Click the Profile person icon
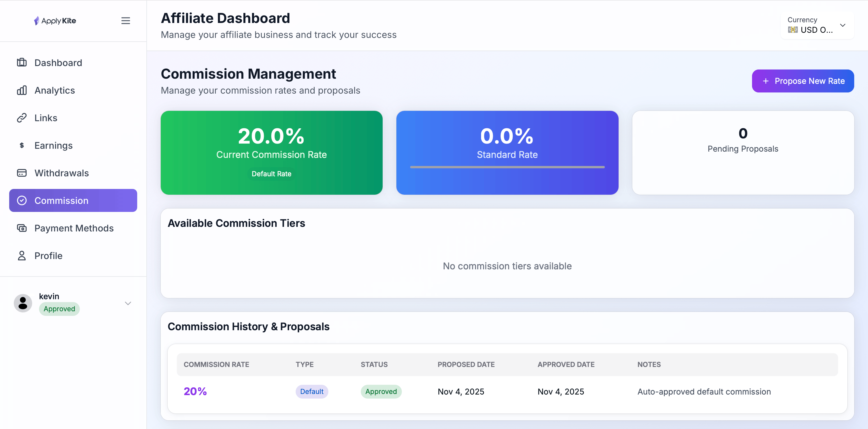This screenshot has height=429, width=868. [x=22, y=256]
